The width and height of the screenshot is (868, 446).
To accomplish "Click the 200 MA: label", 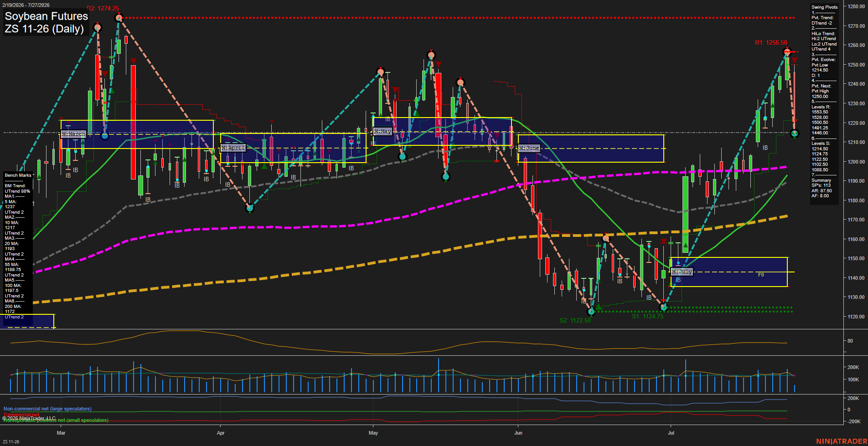I will pos(13,307).
